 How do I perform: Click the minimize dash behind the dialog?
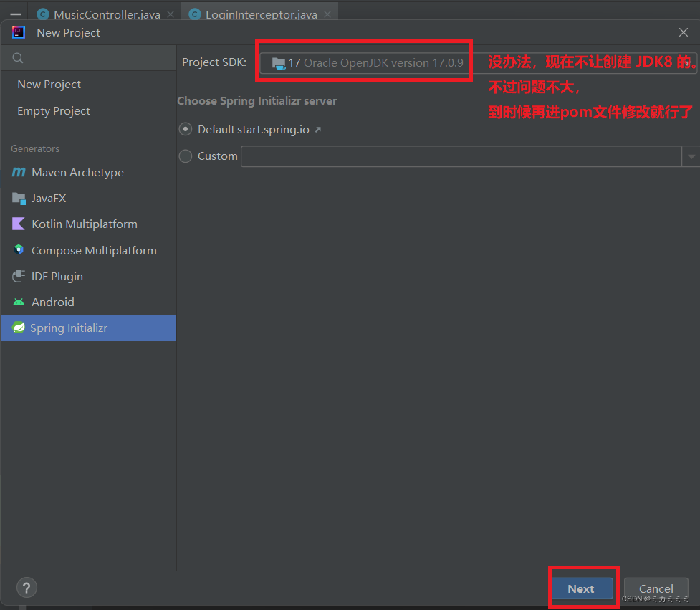coord(16,14)
